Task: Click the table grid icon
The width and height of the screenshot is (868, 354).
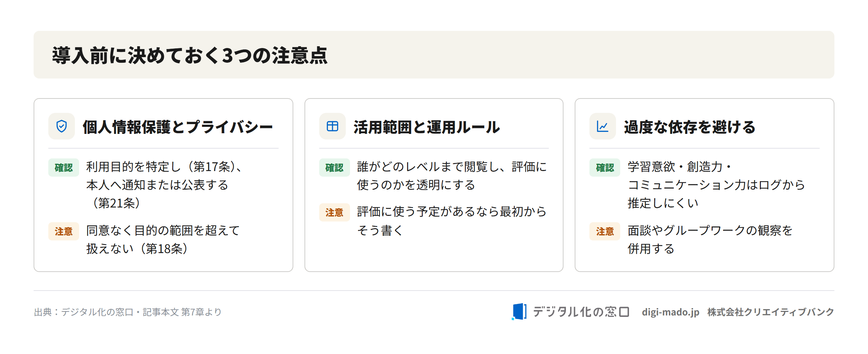Action: pos(332,126)
